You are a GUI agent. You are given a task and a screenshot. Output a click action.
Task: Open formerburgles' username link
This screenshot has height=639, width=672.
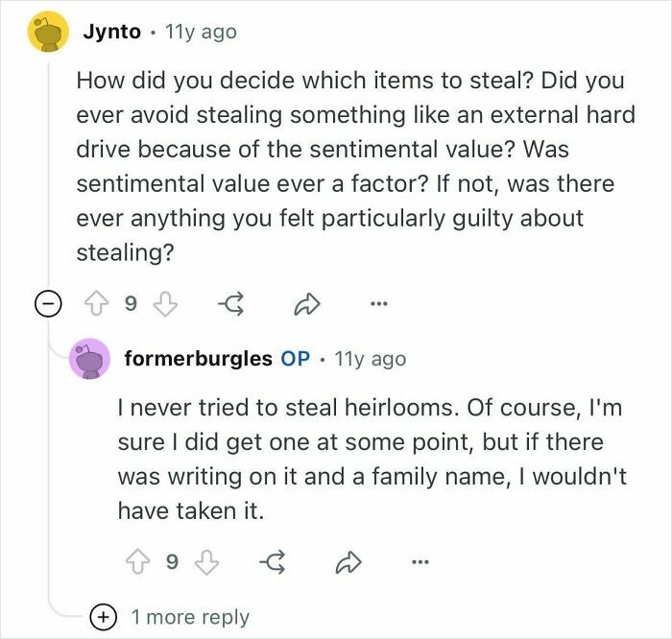199,359
